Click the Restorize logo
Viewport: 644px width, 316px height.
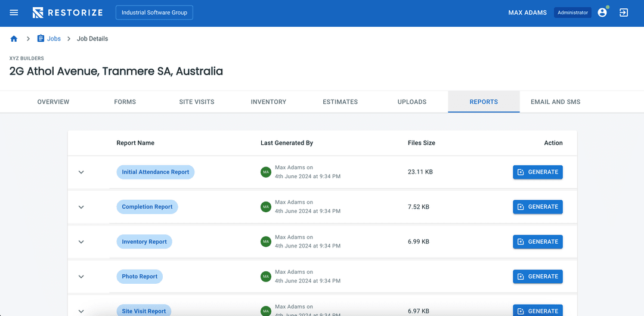[x=67, y=13]
